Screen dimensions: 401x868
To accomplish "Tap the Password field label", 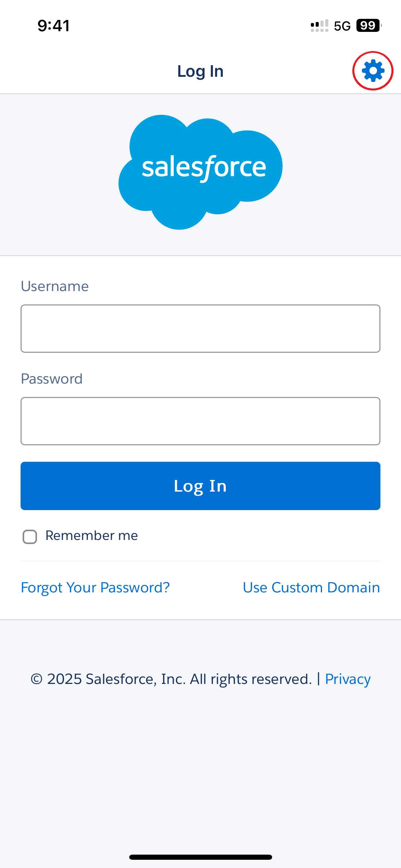I will [x=52, y=379].
